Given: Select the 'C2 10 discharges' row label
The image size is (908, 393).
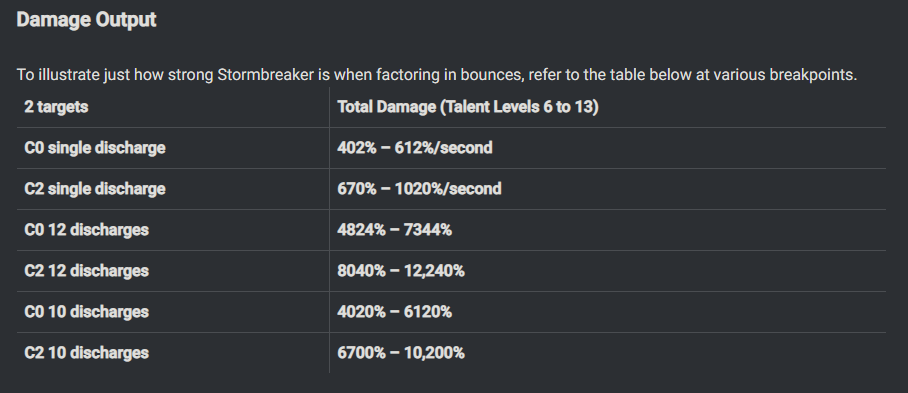Looking at the screenshot, I should [87, 354].
